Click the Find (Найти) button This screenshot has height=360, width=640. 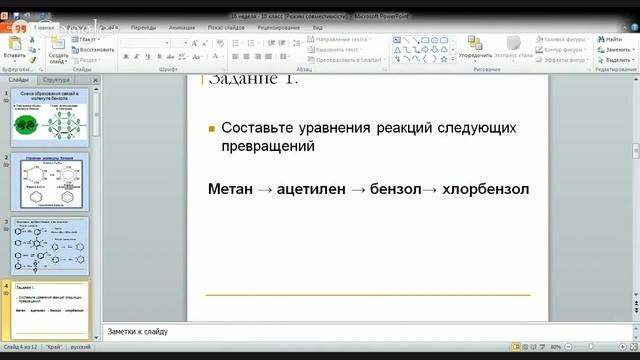610,40
